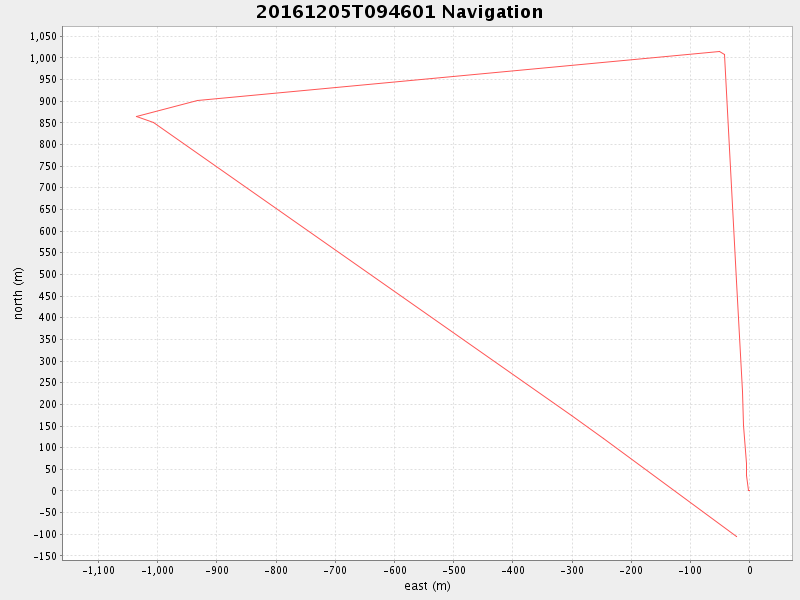Click the track start at the origin
The width and height of the screenshot is (800, 600).
coord(749,491)
